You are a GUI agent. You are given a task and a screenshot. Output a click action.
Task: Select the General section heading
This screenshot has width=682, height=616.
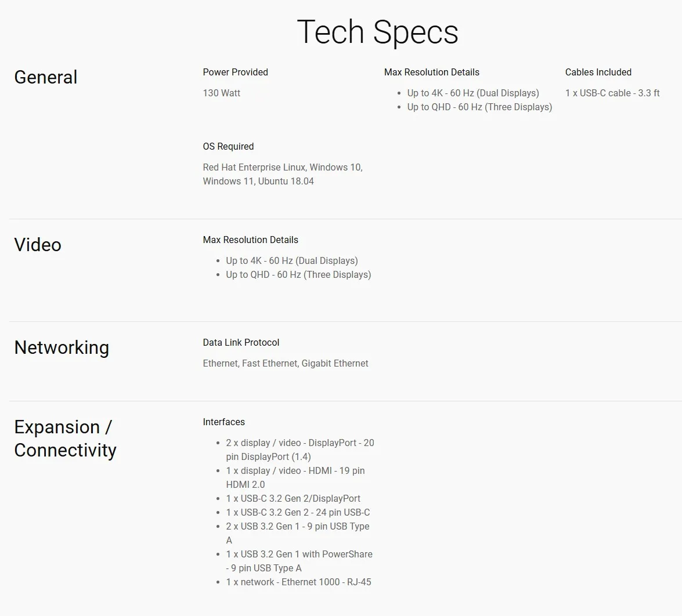45,77
